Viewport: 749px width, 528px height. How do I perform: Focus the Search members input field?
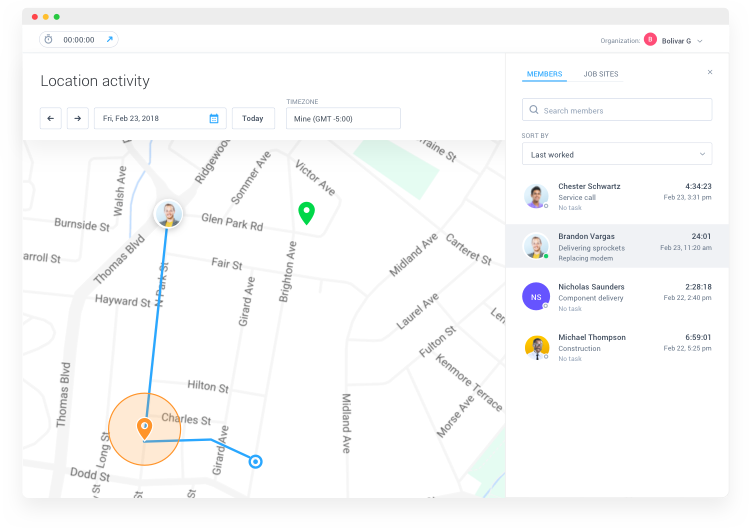(617, 110)
